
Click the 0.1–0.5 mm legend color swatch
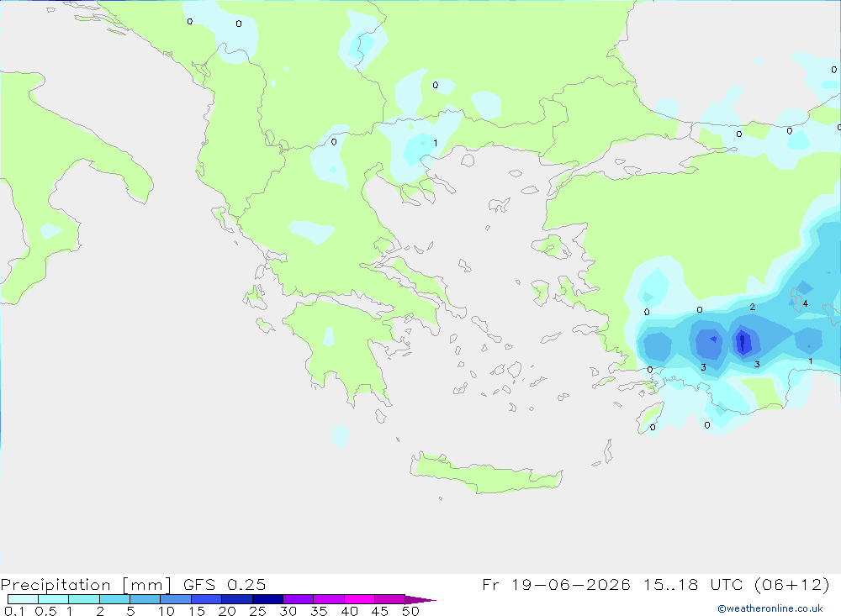pyautogui.click(x=23, y=599)
